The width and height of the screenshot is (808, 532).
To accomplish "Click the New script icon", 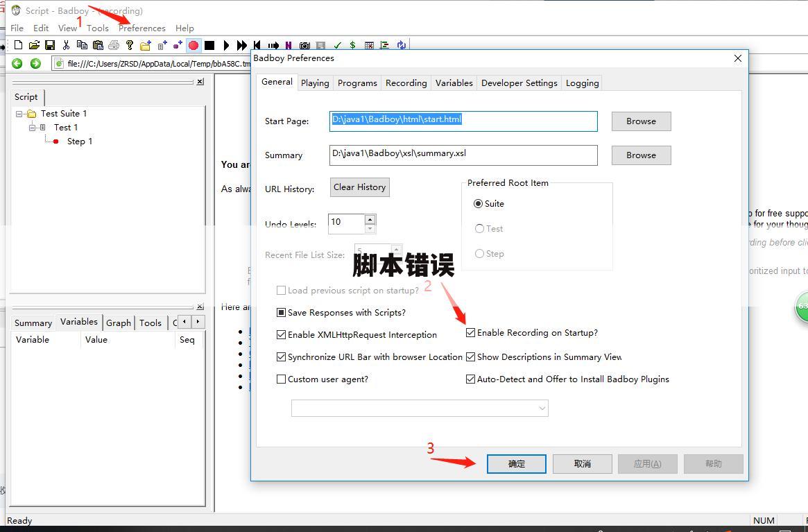I will (19, 45).
